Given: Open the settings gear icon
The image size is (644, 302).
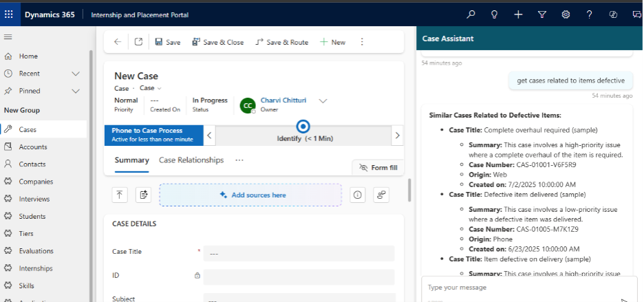Looking at the screenshot, I should (566, 14).
